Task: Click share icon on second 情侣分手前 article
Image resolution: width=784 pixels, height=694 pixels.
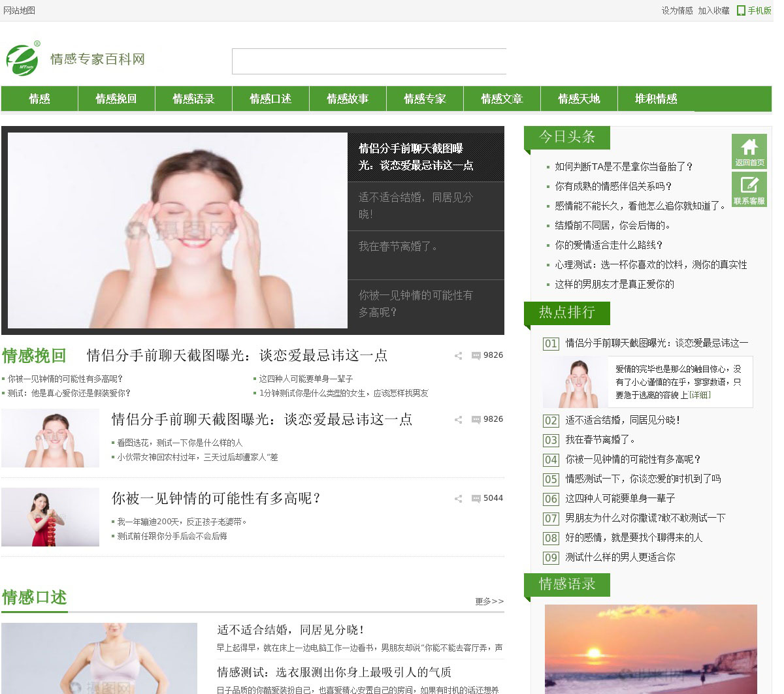Action: [458, 420]
